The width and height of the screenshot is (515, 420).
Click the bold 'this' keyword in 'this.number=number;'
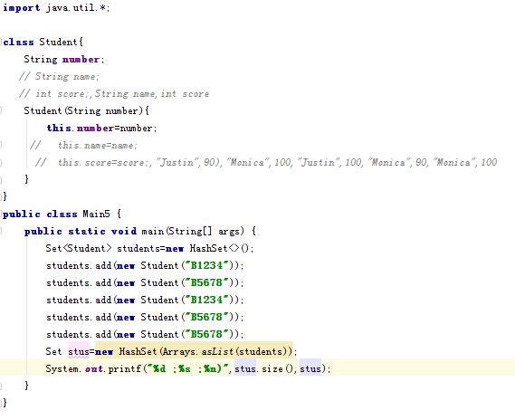tap(59, 128)
